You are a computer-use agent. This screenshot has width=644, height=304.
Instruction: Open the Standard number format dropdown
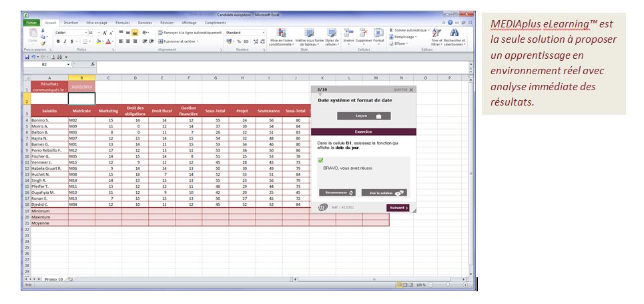263,33
